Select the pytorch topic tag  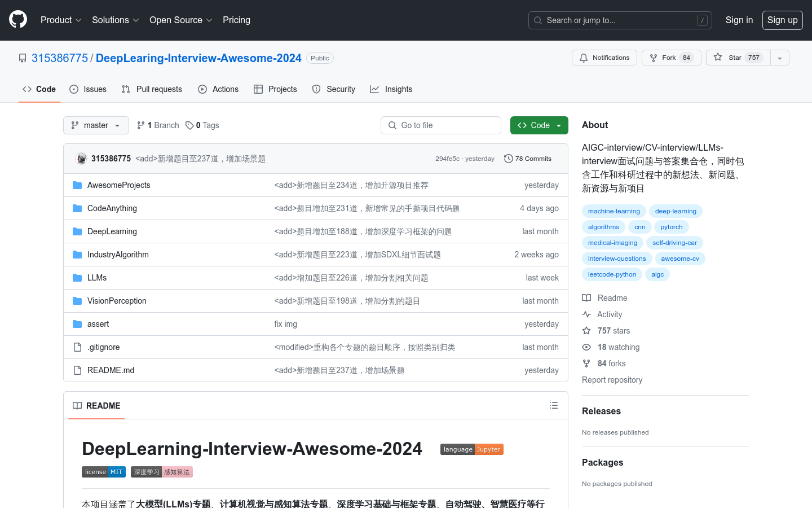coord(672,227)
